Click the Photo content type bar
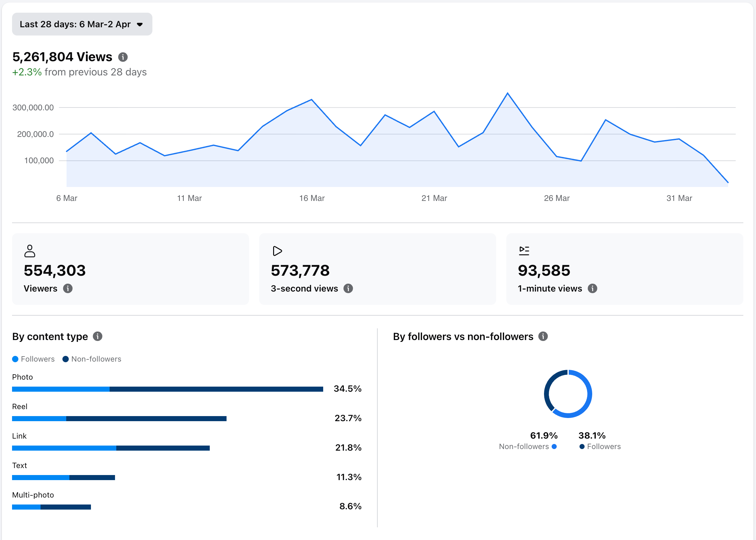Image resolution: width=756 pixels, height=540 pixels. pos(167,389)
